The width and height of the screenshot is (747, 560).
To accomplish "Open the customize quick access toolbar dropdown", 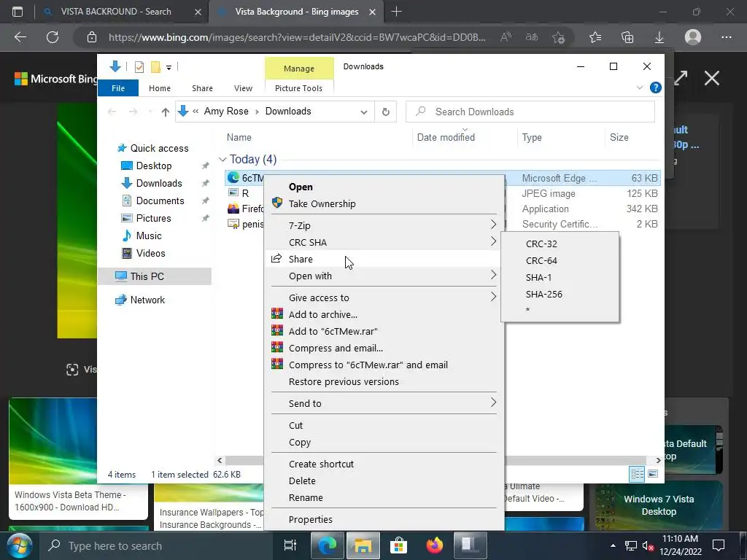I will click(169, 68).
